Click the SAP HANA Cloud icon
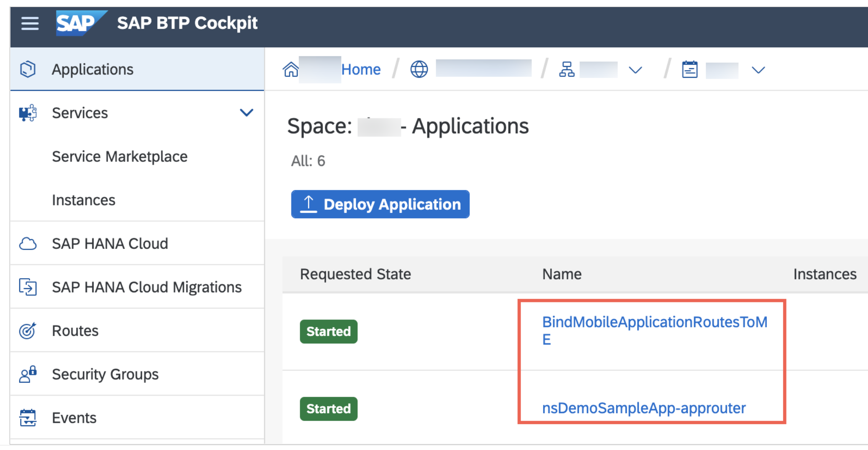 [x=27, y=243]
